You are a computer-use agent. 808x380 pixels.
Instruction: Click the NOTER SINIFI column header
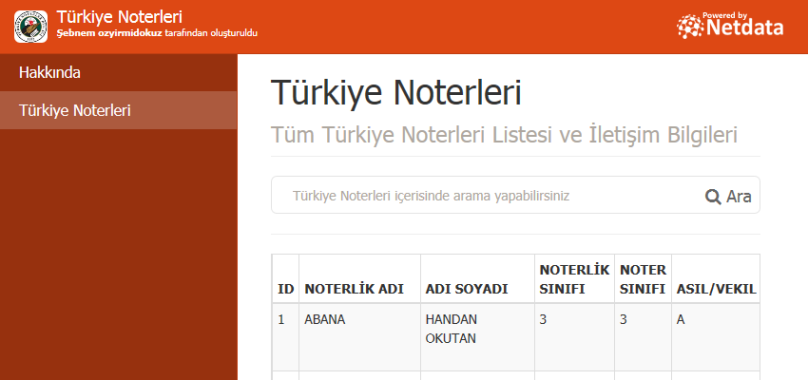[x=643, y=279]
